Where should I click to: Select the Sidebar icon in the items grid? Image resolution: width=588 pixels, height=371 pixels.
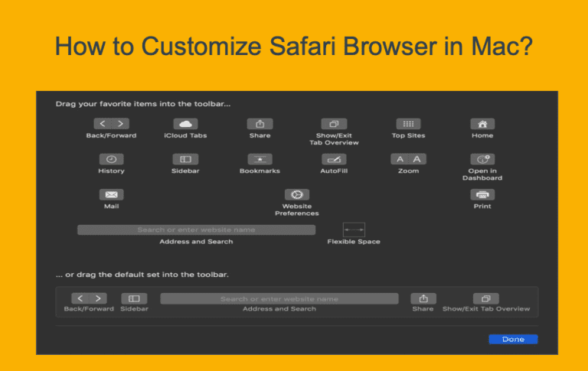[x=185, y=159]
